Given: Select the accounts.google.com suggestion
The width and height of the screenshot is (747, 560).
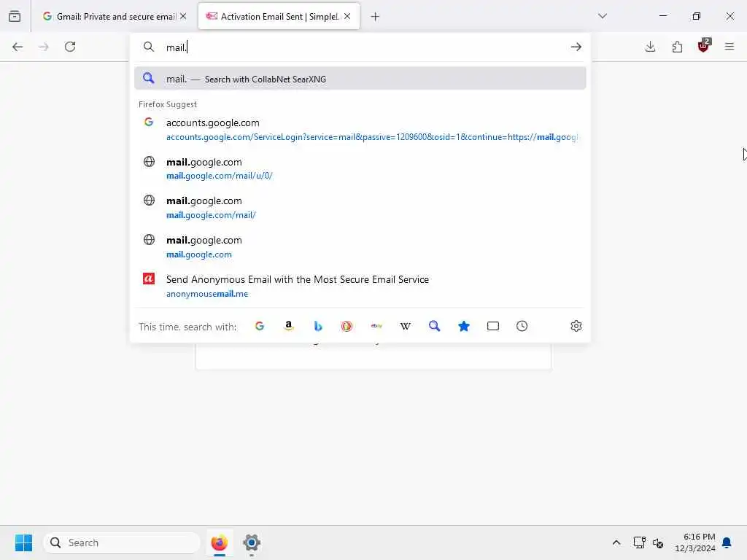Looking at the screenshot, I should pos(360,130).
